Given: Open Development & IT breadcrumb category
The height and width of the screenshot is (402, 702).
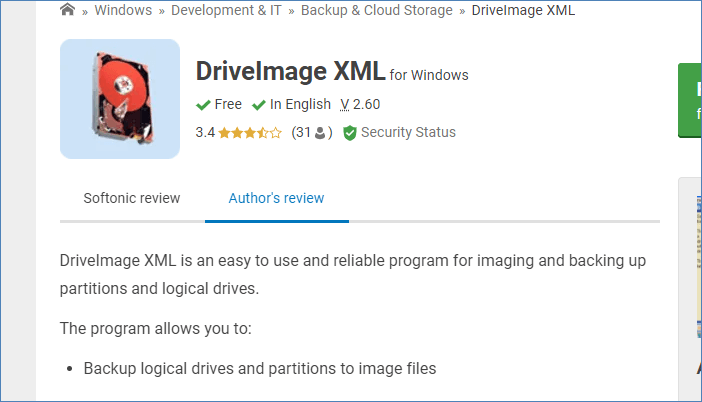Looking at the screenshot, I should (226, 10).
